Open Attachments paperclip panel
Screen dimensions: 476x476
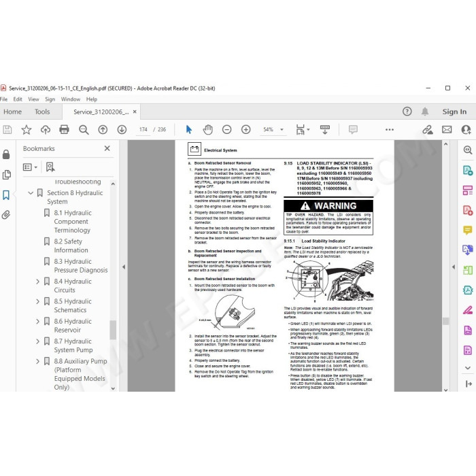point(5,215)
